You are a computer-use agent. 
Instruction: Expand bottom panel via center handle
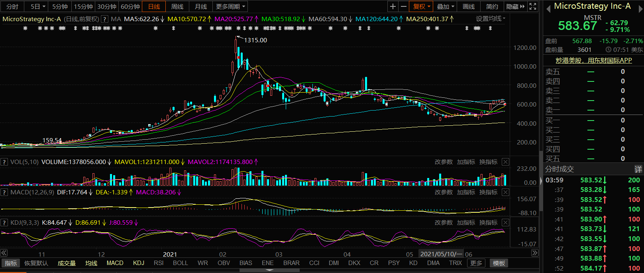point(269,270)
